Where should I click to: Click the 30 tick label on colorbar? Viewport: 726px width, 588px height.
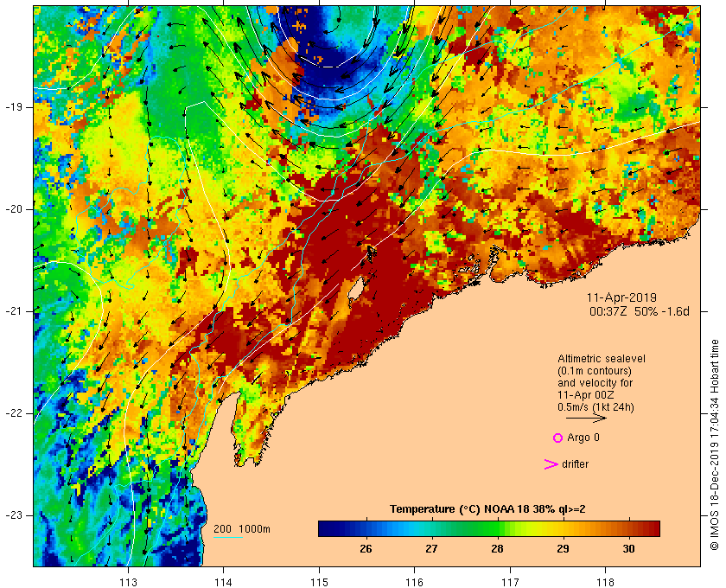[629, 549]
